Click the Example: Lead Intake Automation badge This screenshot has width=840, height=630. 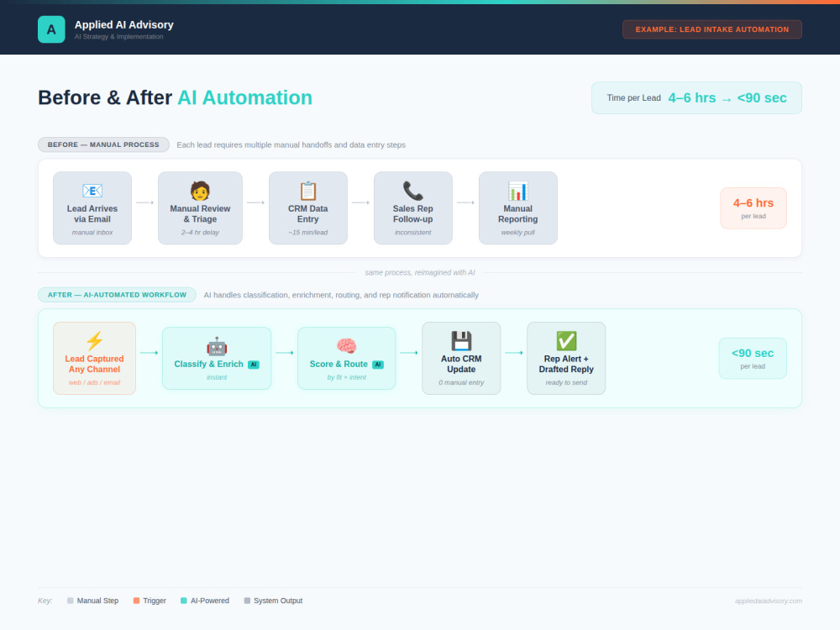click(712, 29)
